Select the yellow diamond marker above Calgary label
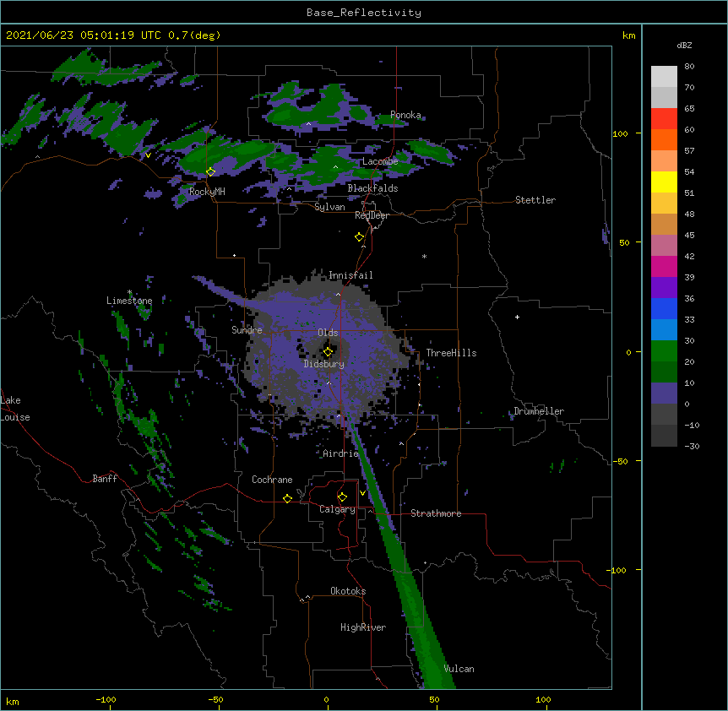The image size is (728, 711). [x=342, y=497]
